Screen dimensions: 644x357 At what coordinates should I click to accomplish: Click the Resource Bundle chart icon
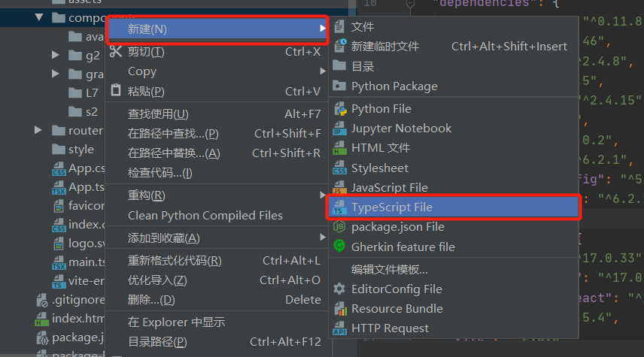tap(339, 309)
